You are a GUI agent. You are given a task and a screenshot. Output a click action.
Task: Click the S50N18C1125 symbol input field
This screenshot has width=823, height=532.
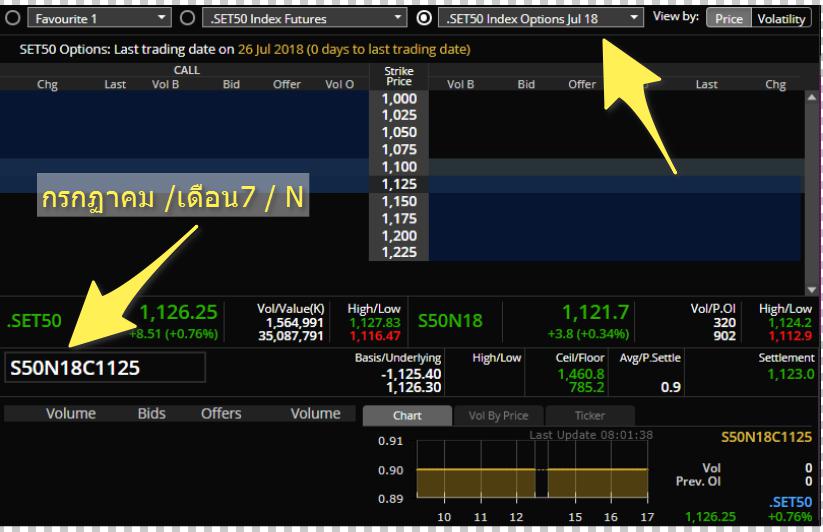(x=104, y=367)
